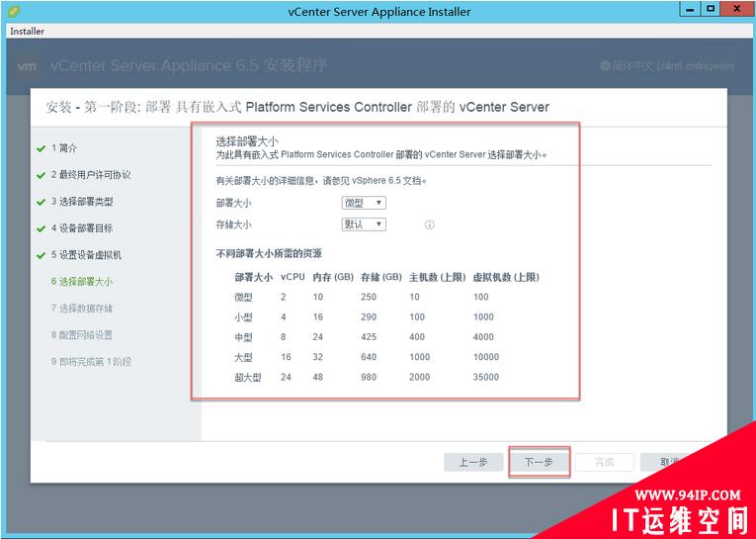Viewport: 756px width, 539px height.
Task: Click the 超大型 row label in table
Action: click(x=248, y=378)
